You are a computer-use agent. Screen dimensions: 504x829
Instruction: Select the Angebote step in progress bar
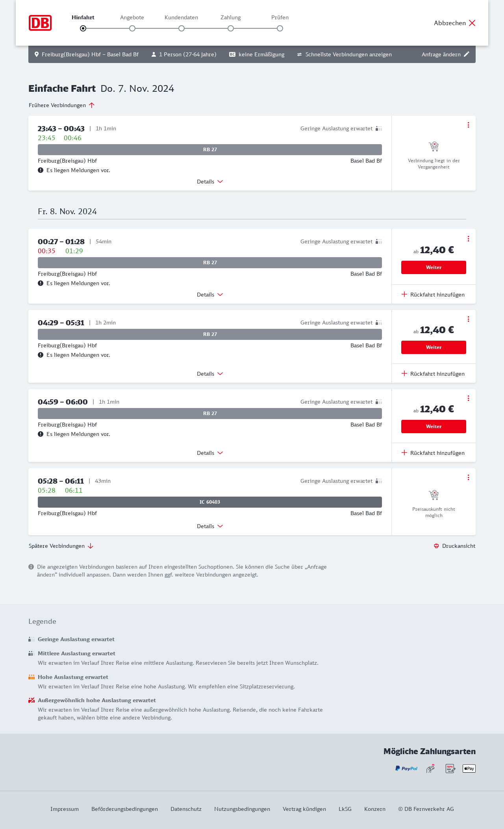click(132, 28)
